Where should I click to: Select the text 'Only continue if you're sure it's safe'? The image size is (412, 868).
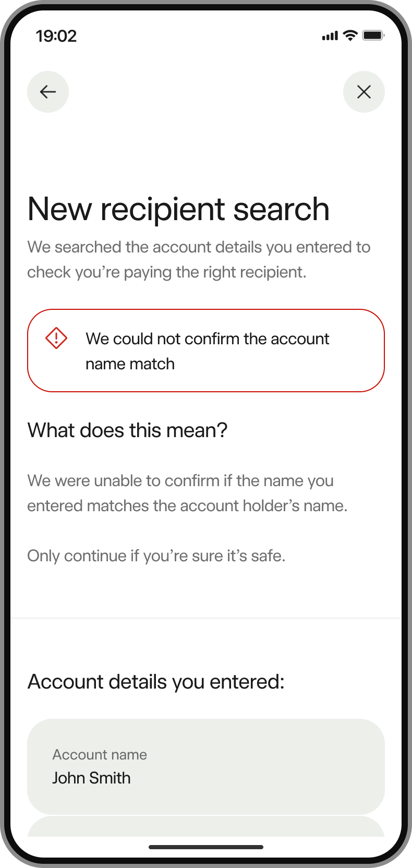[x=156, y=556]
